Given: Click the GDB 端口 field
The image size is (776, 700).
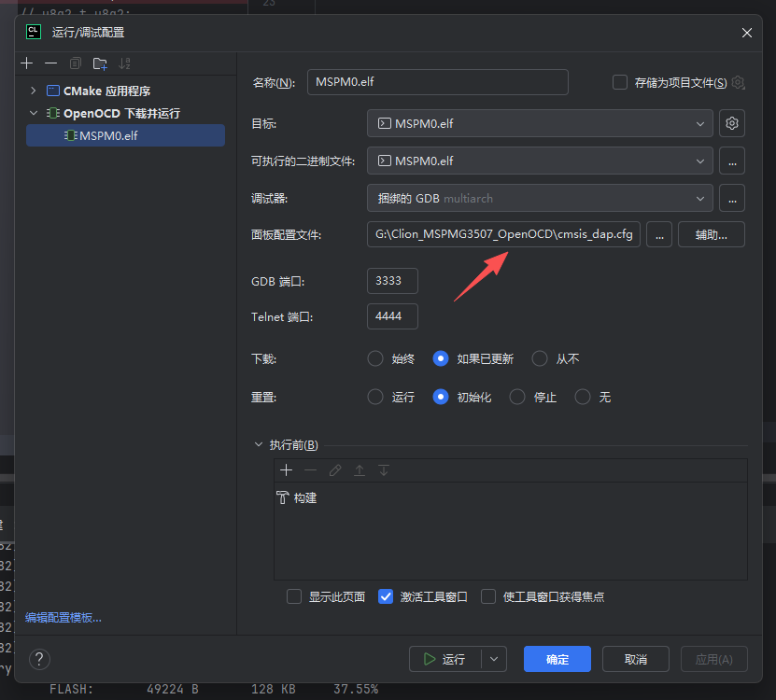Looking at the screenshot, I should tap(392, 281).
